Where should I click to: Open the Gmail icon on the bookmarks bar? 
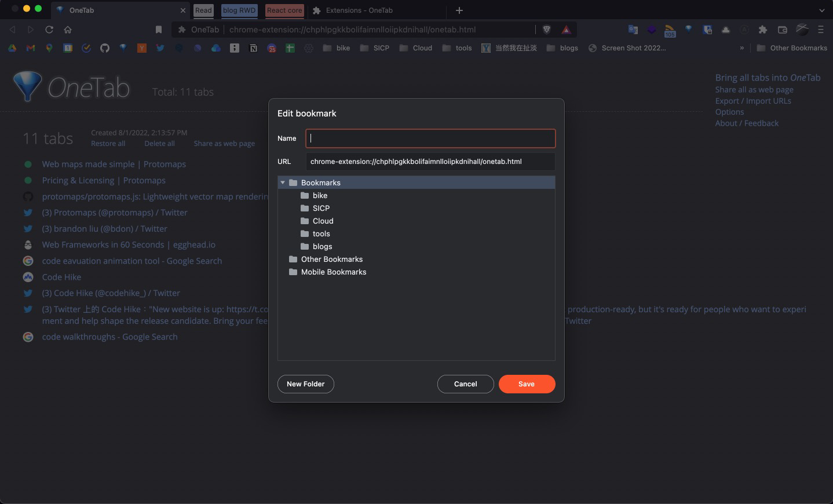(x=31, y=48)
